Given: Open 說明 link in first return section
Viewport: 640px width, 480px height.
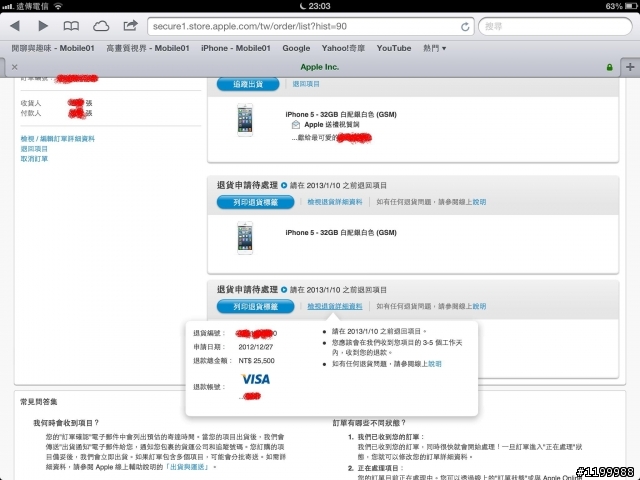Looking at the screenshot, I should click(x=479, y=202).
